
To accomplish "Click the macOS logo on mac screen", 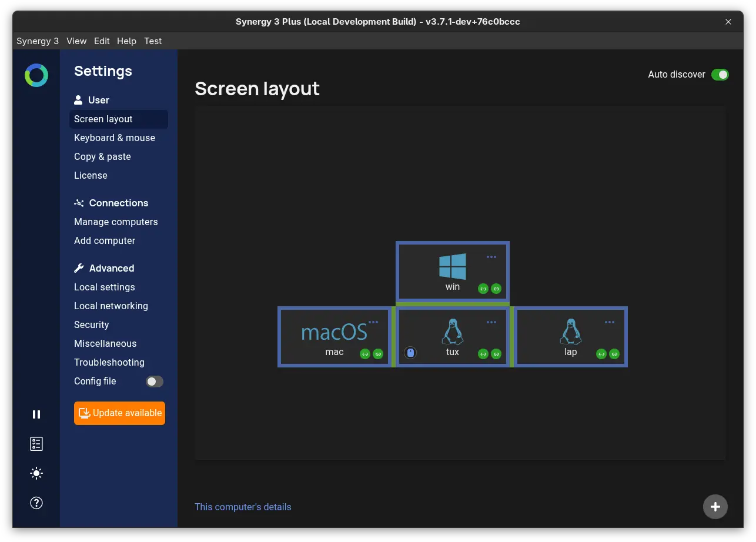I will [334, 332].
